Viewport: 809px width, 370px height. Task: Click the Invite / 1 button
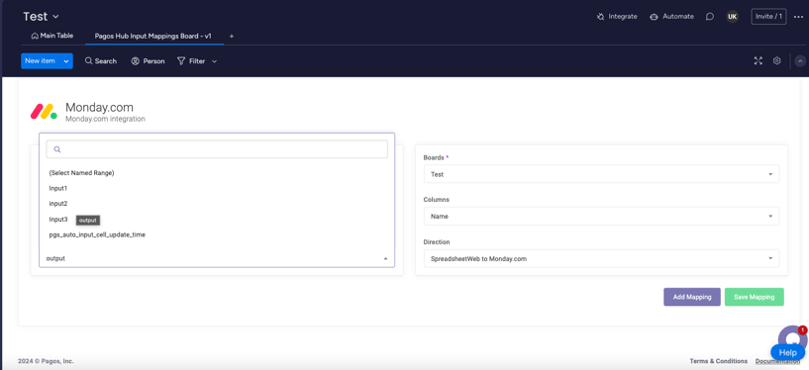769,17
